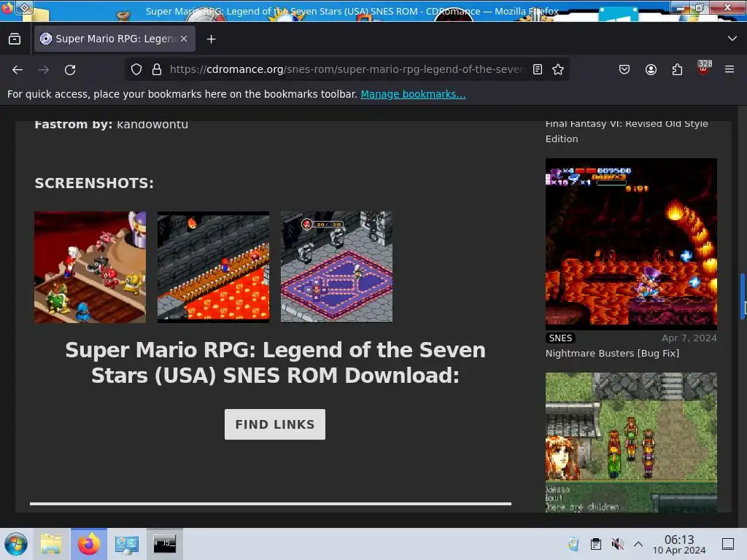This screenshot has width=747, height=560.
Task: Click the site security padlock icon
Action: click(157, 69)
